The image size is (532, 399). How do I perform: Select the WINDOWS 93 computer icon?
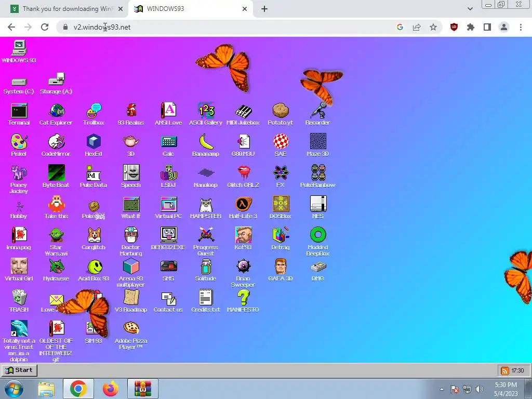tap(19, 51)
